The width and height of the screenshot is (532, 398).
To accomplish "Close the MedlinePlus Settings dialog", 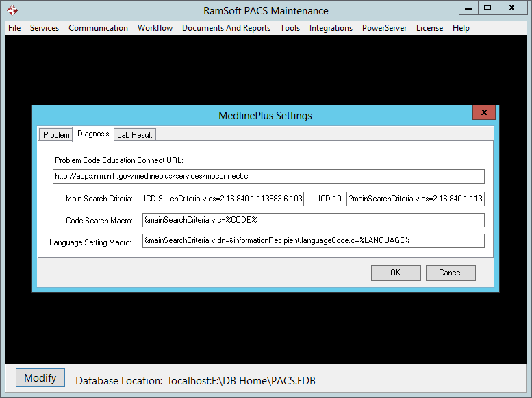I will click(483, 113).
